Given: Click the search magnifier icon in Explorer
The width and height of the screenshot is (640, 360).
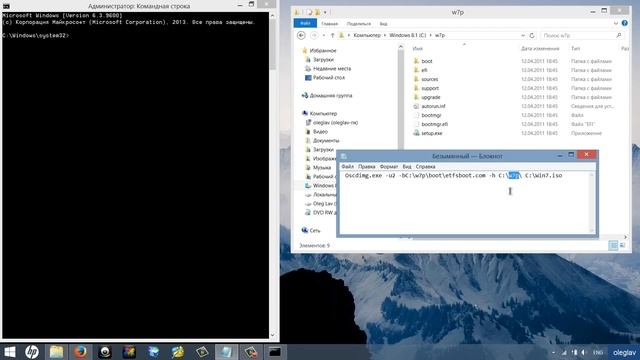Looking at the screenshot, I should (x=619, y=36).
